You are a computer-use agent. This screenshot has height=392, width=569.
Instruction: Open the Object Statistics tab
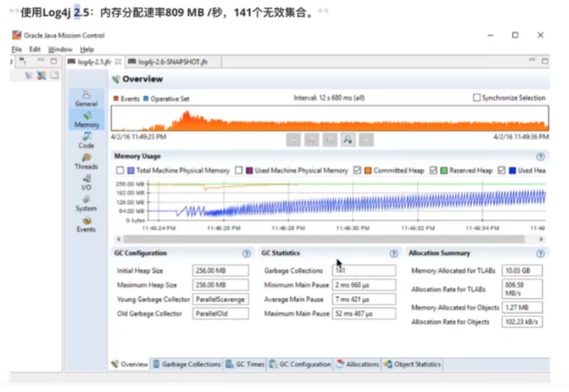(x=412, y=364)
